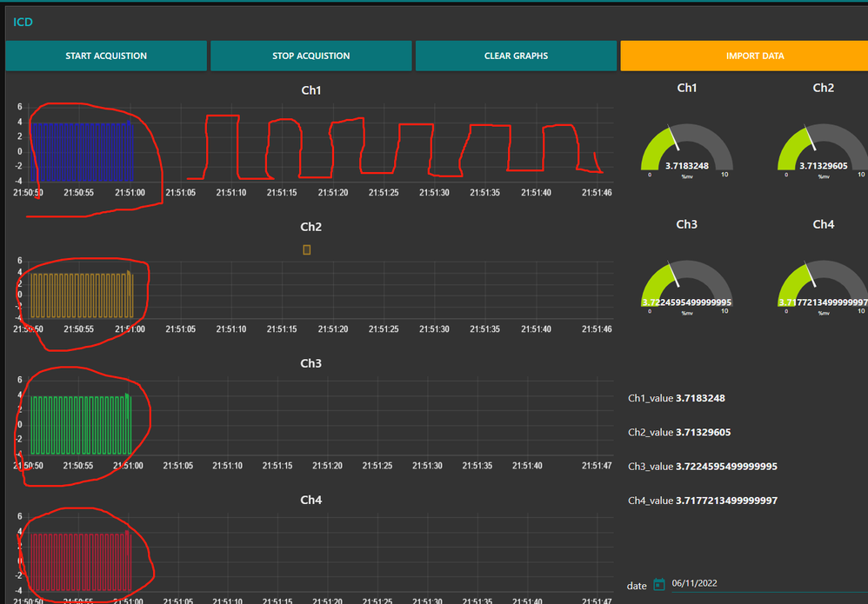Viewport: 868px width, 604px height.
Task: Click the START ACQUISTION button
Action: tap(106, 56)
